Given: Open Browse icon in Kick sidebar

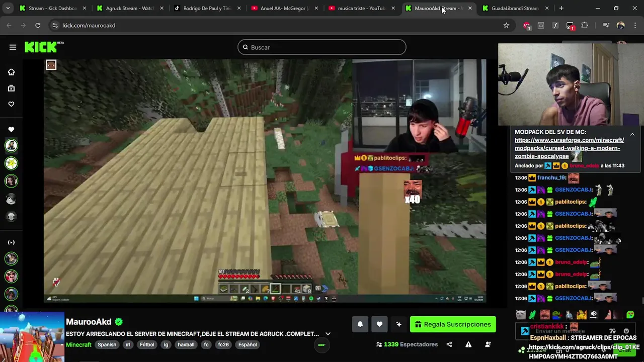Looking at the screenshot, I should (x=11, y=88).
